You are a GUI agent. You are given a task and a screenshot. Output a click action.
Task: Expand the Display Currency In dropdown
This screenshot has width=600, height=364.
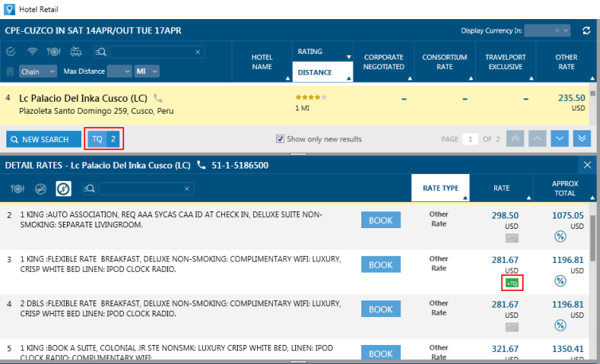click(x=547, y=30)
